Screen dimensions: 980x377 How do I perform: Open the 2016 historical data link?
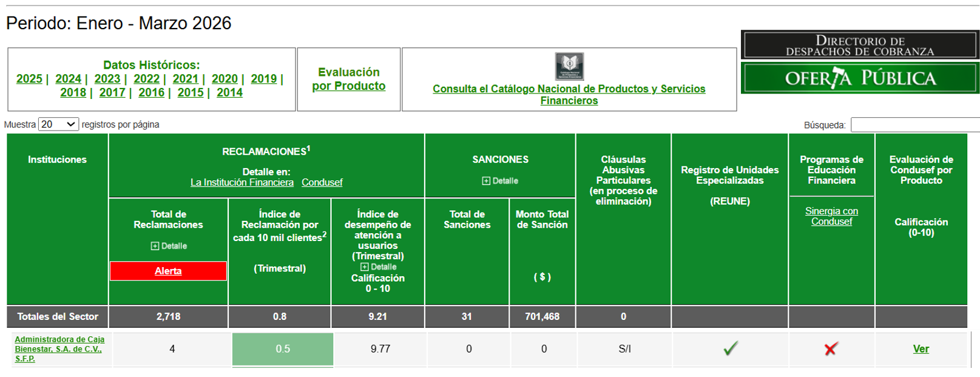click(x=151, y=93)
